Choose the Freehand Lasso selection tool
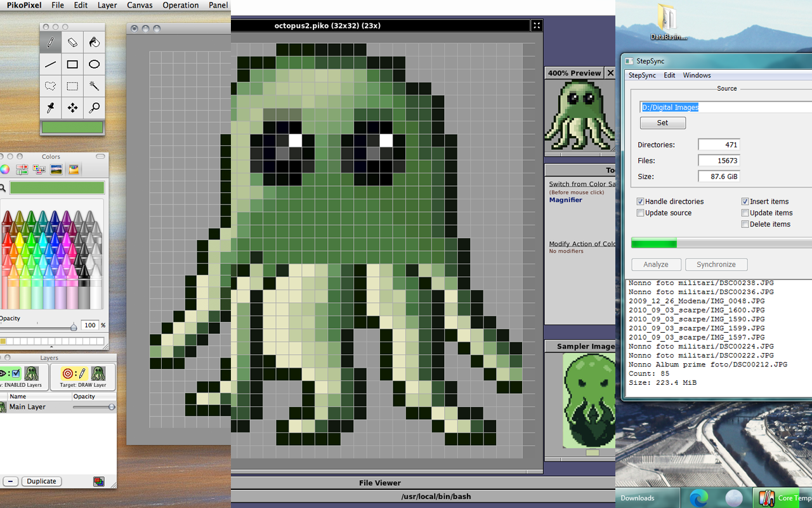This screenshot has height=508, width=812. point(51,86)
